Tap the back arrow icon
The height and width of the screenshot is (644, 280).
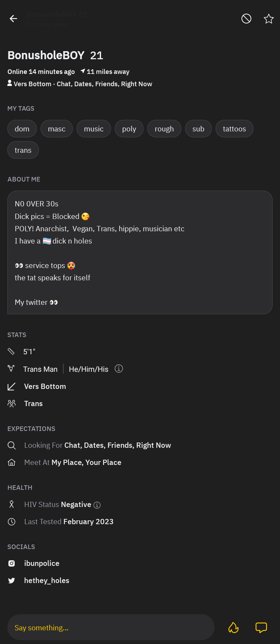(14, 19)
